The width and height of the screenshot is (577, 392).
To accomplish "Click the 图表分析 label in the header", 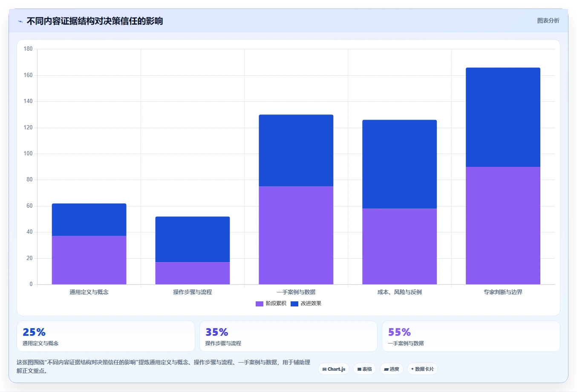I will (x=548, y=20).
